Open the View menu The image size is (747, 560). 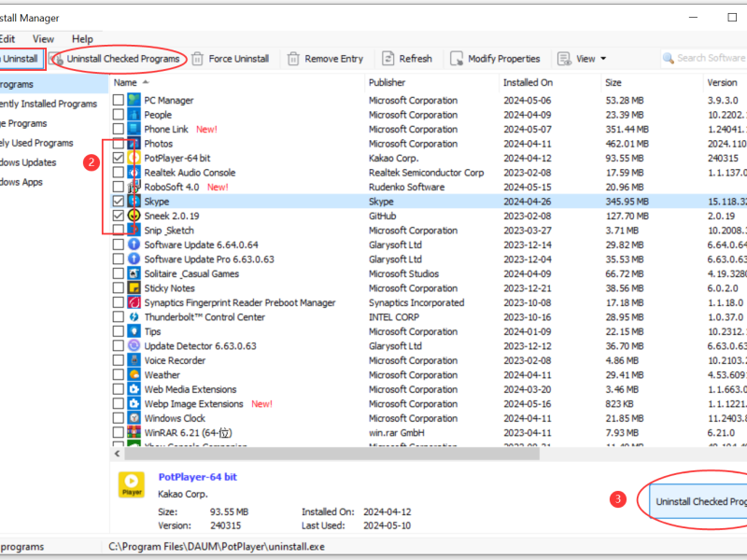tap(43, 39)
